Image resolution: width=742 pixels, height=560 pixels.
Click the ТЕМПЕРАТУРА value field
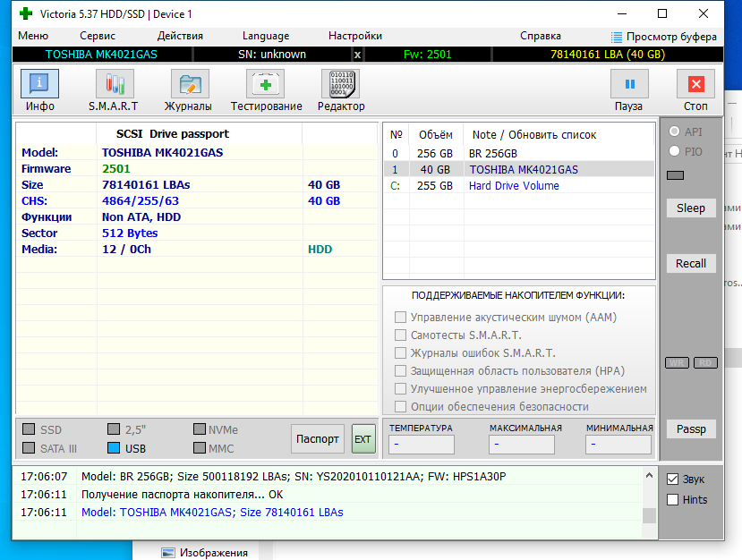[x=422, y=444]
